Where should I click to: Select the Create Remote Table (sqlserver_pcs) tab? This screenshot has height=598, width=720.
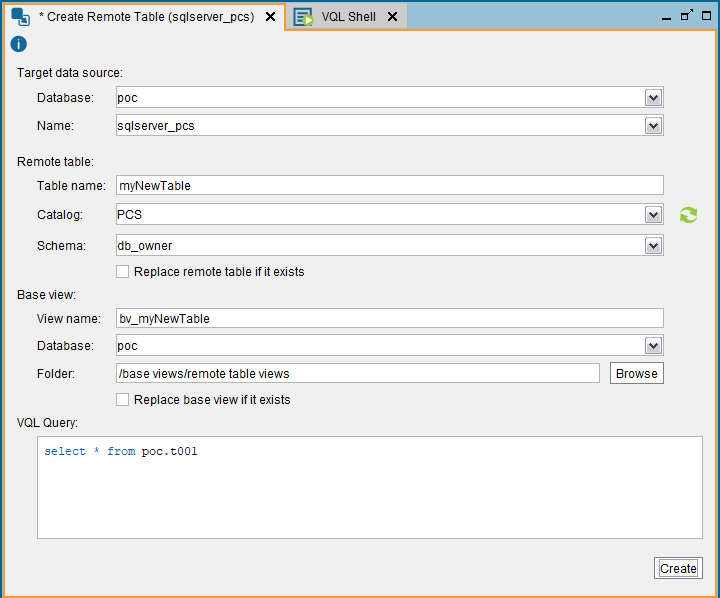146,17
